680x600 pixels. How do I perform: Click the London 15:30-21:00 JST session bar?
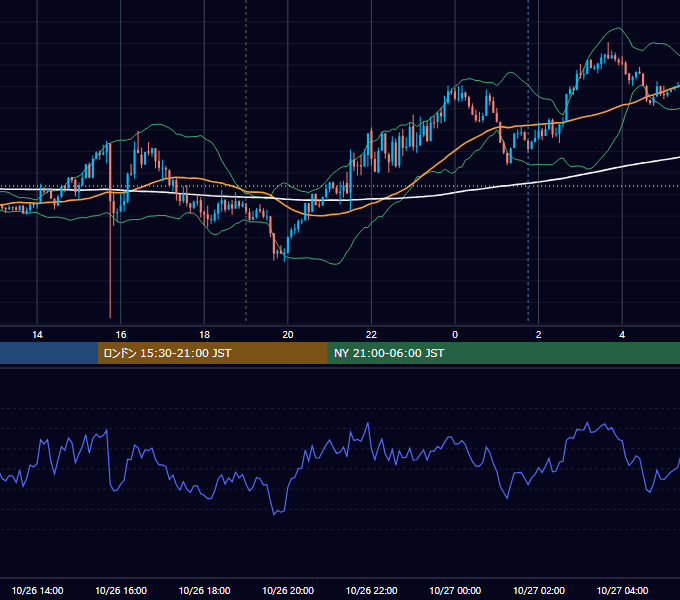point(212,353)
